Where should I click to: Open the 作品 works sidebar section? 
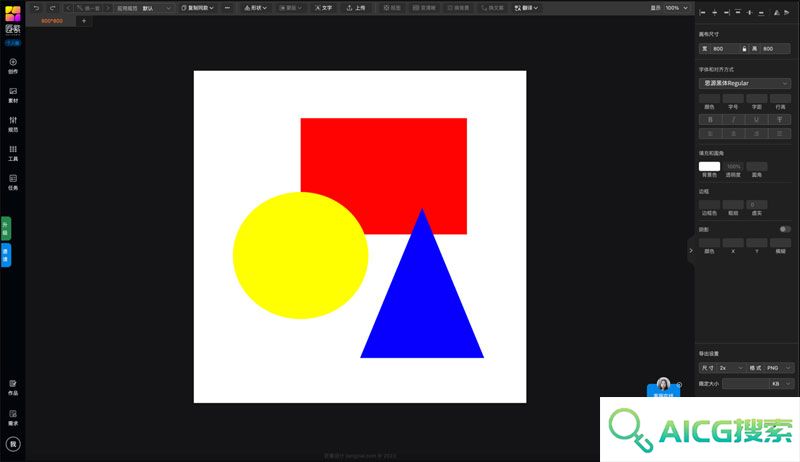pyautogui.click(x=13, y=388)
